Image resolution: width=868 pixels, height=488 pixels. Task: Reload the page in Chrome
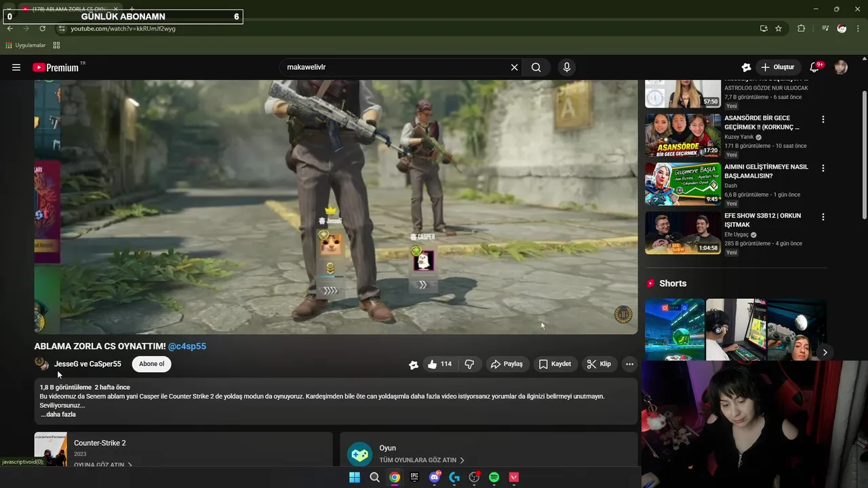coord(43,28)
